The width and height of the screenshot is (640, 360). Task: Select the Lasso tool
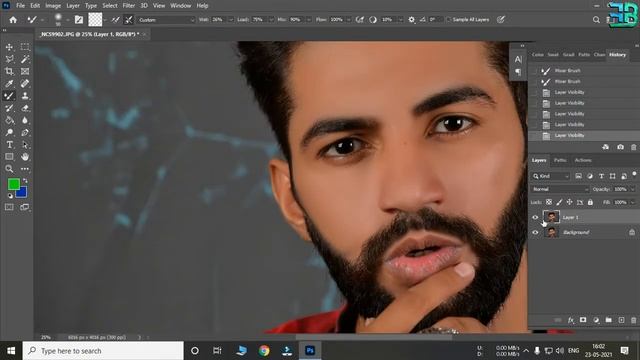[x=9, y=59]
